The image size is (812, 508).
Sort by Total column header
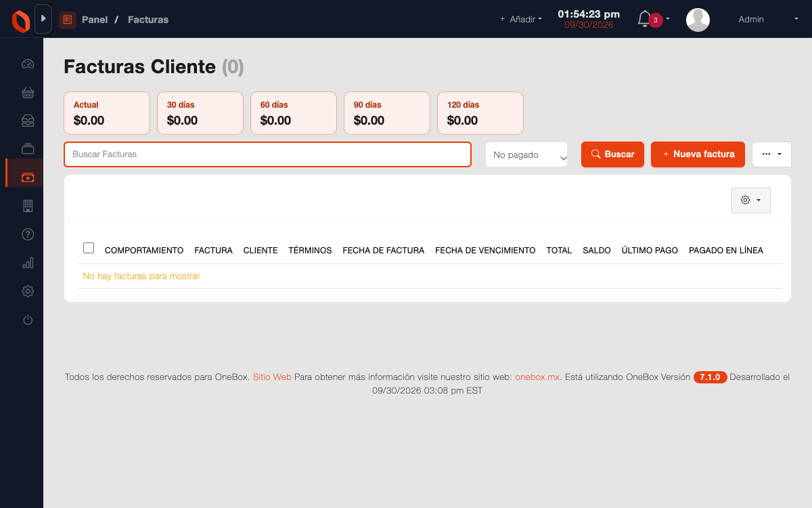pos(559,251)
